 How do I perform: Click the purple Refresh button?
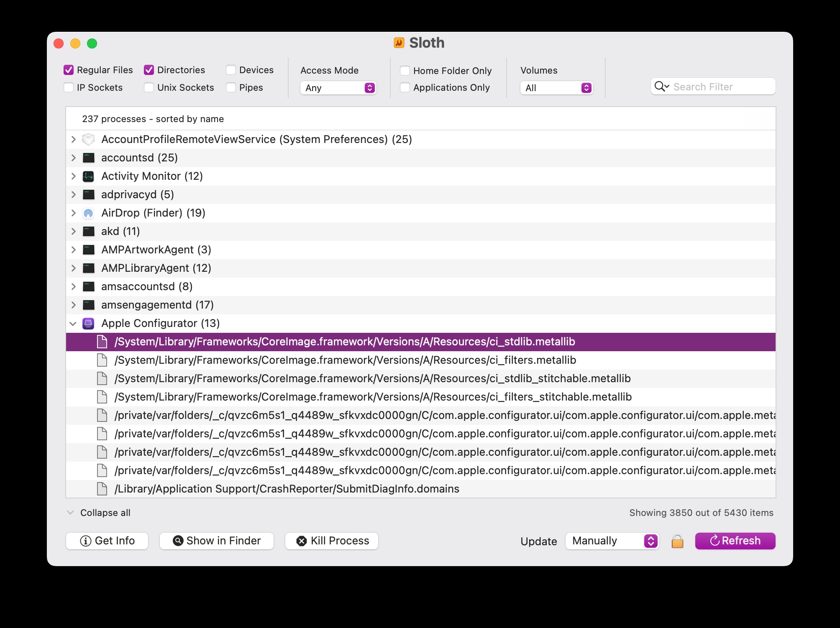(x=735, y=541)
